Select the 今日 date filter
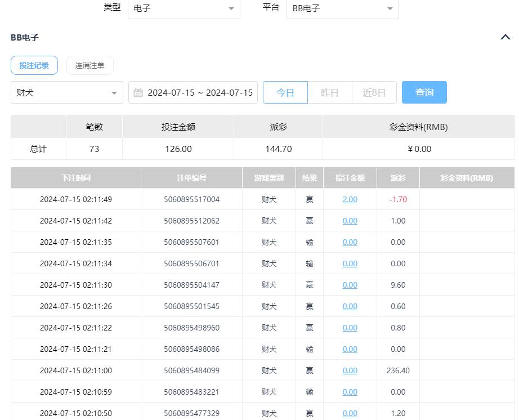Image resolution: width=519 pixels, height=420 pixels. [x=285, y=93]
